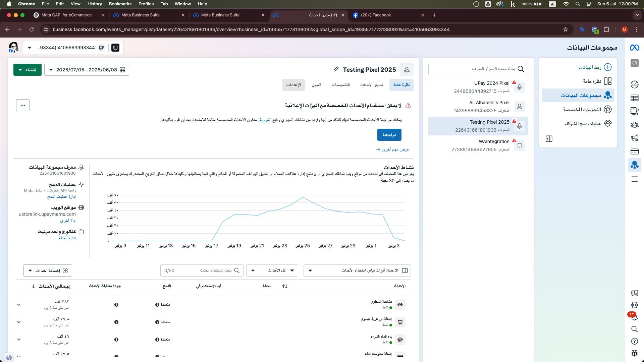Click the sort arrows next to الحالة column
644x362 pixels.
tap(285, 286)
